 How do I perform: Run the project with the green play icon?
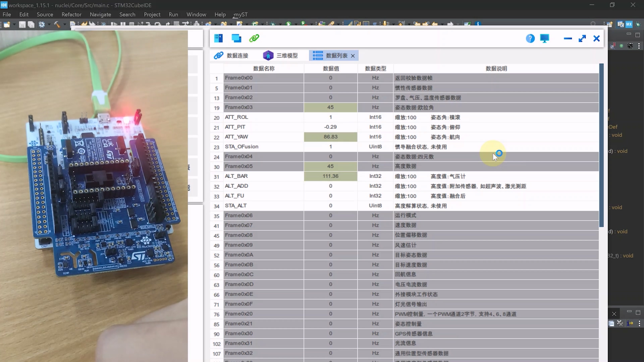[289, 24]
